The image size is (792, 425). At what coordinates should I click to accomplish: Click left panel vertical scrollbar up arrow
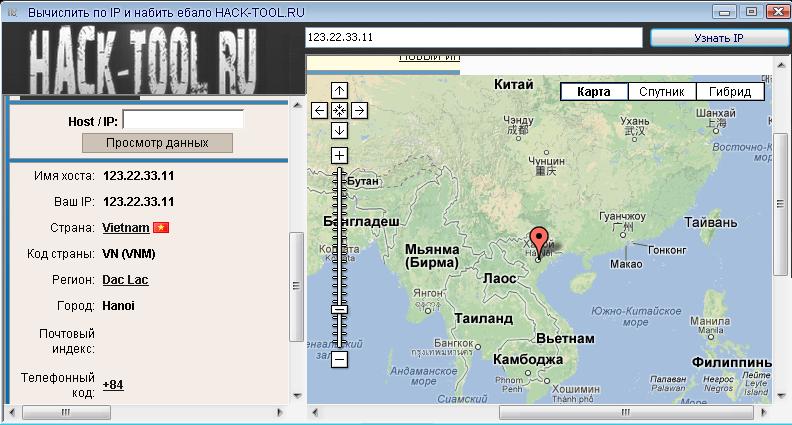pyautogui.click(x=297, y=105)
